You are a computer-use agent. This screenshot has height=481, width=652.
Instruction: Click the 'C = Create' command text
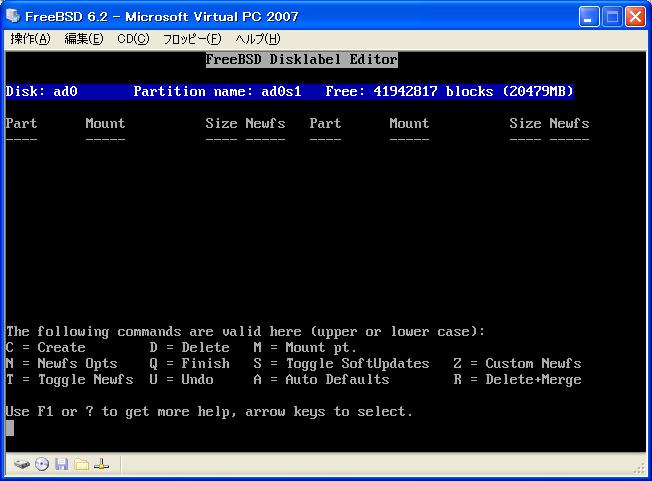point(46,347)
